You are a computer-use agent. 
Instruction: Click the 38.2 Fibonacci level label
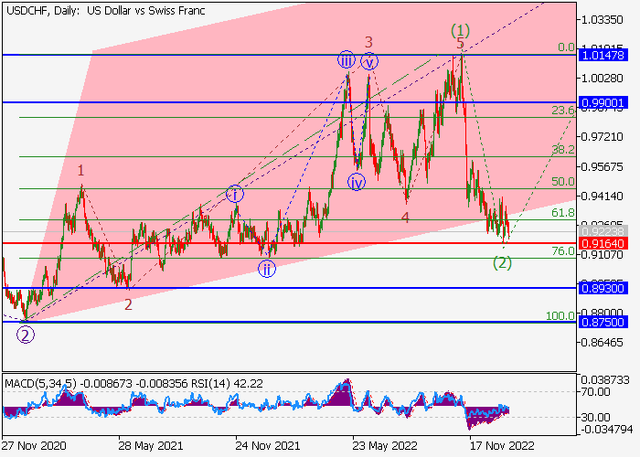(x=562, y=150)
